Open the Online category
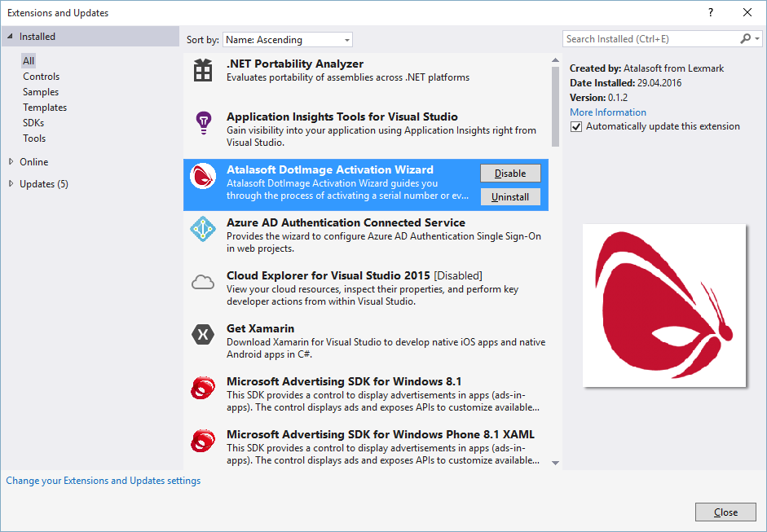 (33, 162)
